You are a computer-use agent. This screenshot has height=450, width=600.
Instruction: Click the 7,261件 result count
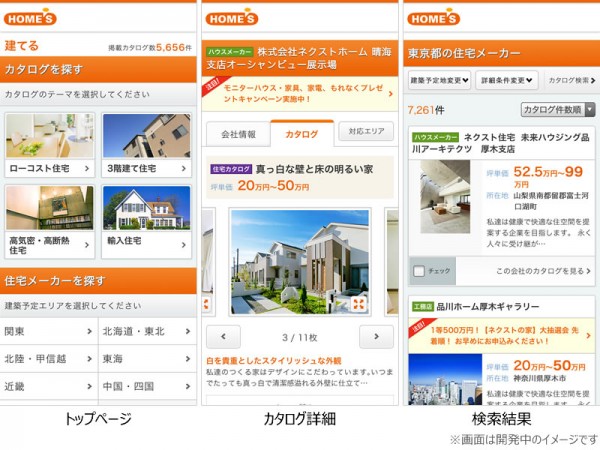[x=426, y=110]
